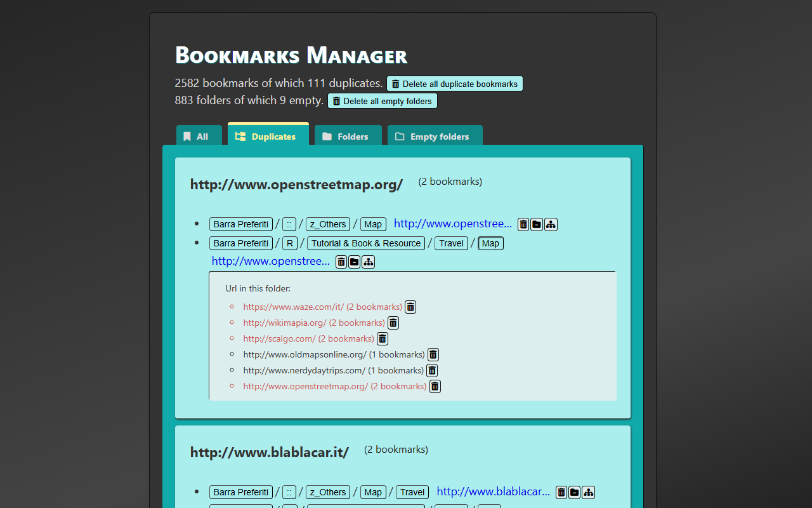The height and width of the screenshot is (508, 812).
Task: Click Barra Preferiti tag on the blablacar link row
Action: click(241, 492)
